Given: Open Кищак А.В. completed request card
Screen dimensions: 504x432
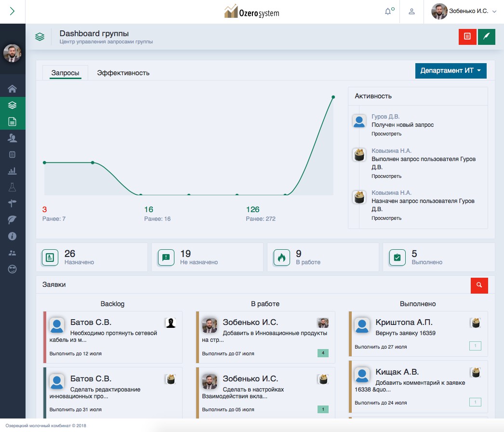Looking at the screenshot, I should point(418,386).
